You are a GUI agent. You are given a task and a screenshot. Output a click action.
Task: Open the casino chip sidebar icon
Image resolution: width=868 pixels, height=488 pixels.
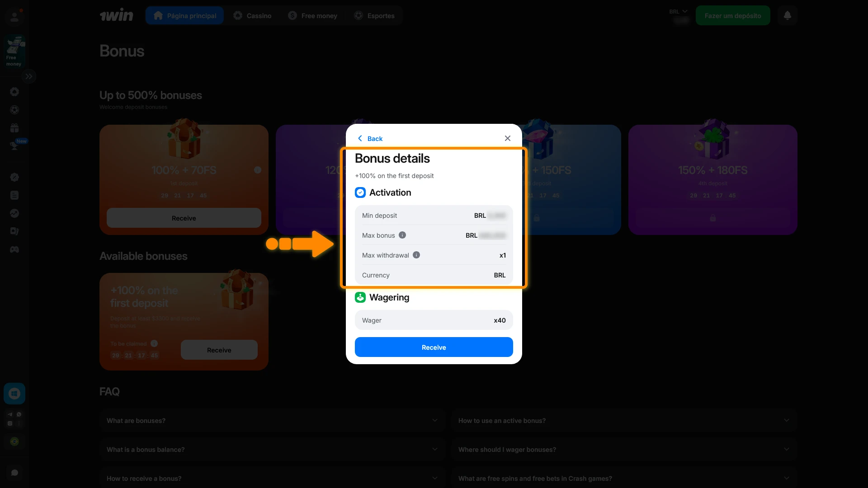click(14, 92)
